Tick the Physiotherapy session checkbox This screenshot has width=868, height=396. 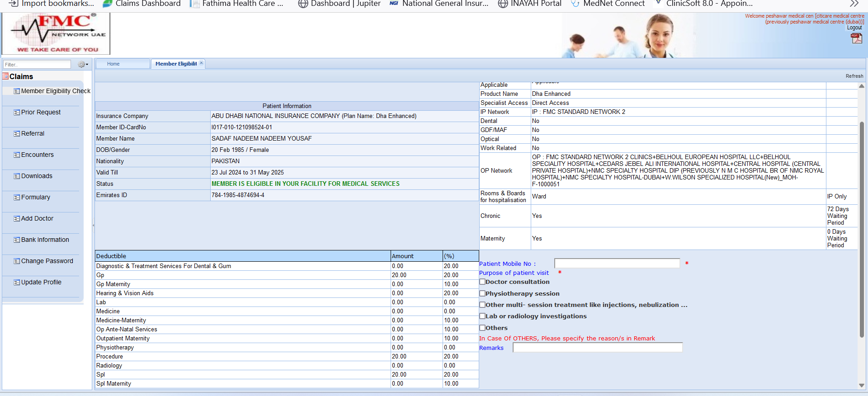482,293
